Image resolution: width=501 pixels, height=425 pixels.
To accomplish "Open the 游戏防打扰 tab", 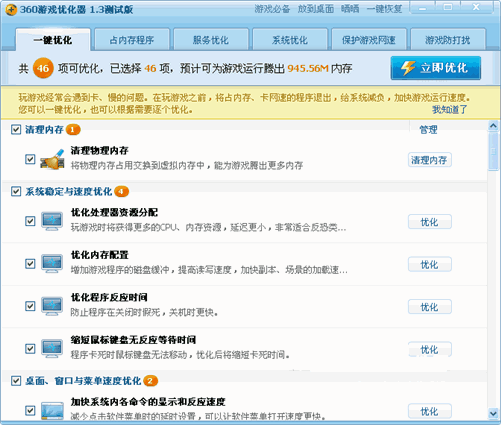I will click(x=448, y=40).
